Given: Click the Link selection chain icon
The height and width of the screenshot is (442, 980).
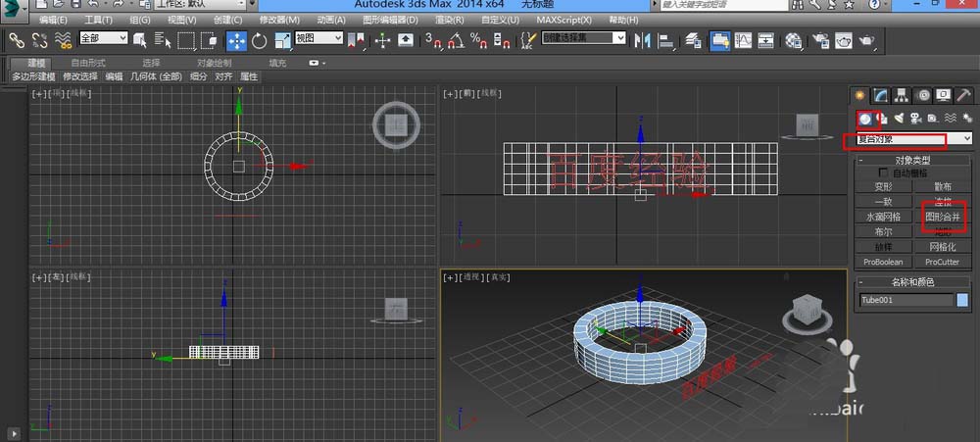Looking at the screenshot, I should coord(17,40).
